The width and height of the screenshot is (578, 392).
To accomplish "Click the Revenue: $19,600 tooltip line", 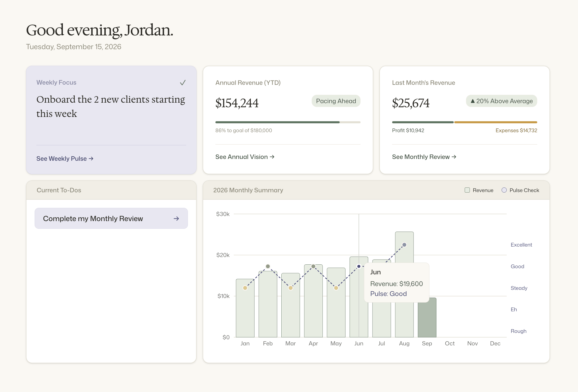I will click(396, 284).
